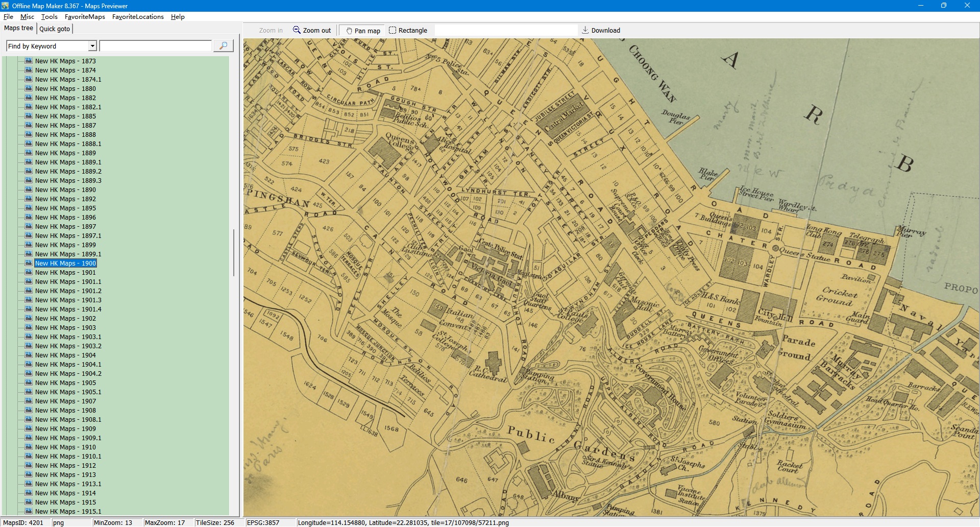Select the Pan map hand tool
Screen dimensions: 980x527
pos(363,31)
